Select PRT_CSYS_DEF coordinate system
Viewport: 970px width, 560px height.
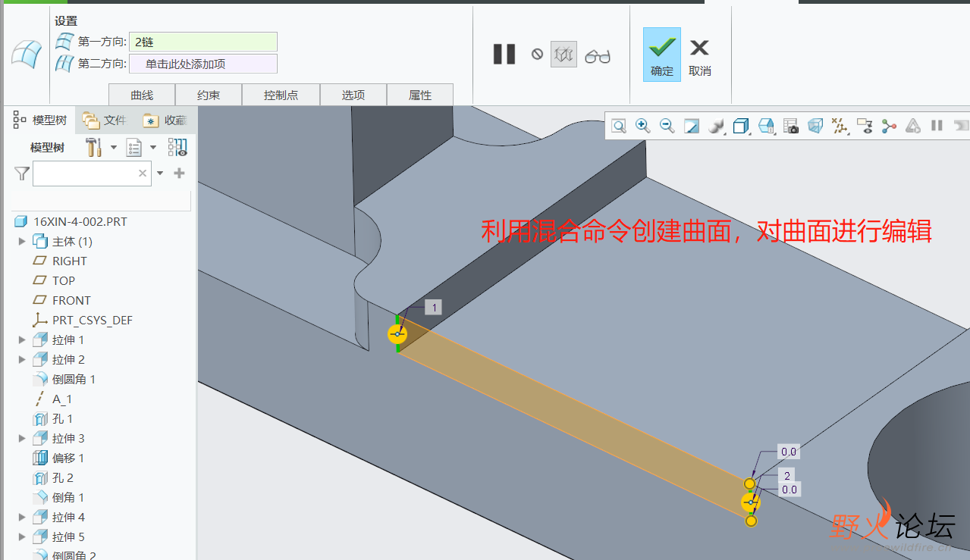click(93, 320)
